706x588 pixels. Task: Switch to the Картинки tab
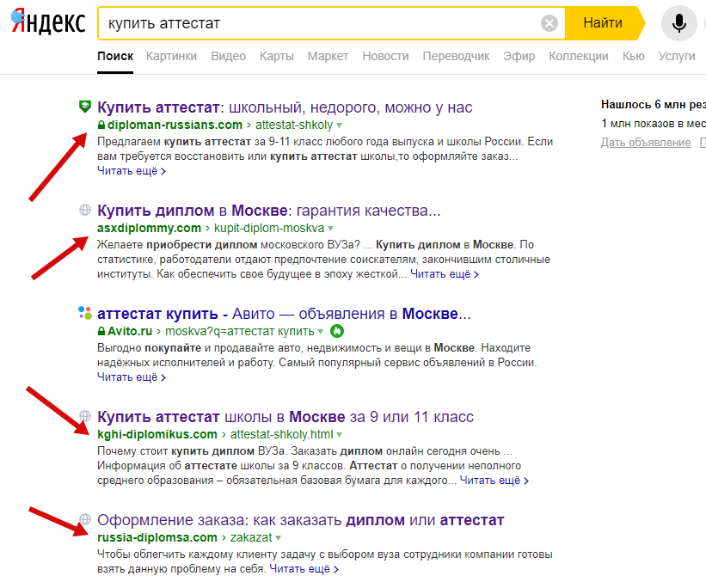tap(171, 56)
